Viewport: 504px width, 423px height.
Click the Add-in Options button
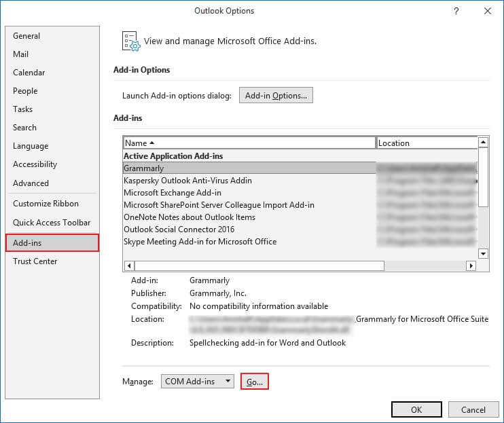276,95
